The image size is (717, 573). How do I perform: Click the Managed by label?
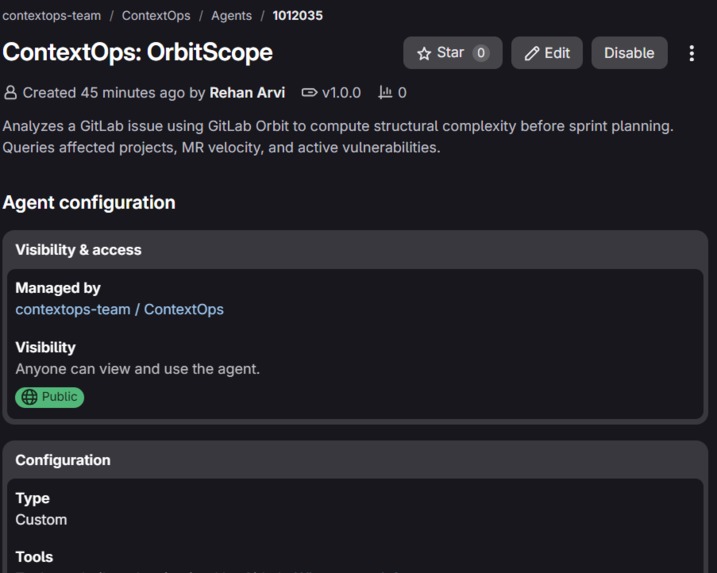click(58, 288)
